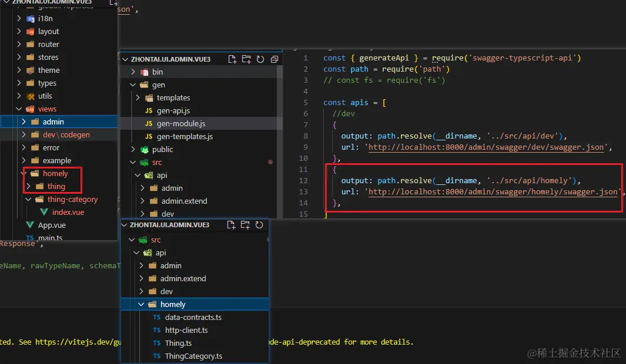Collapse the gen folder chevron
The image size is (626, 364).
133,85
